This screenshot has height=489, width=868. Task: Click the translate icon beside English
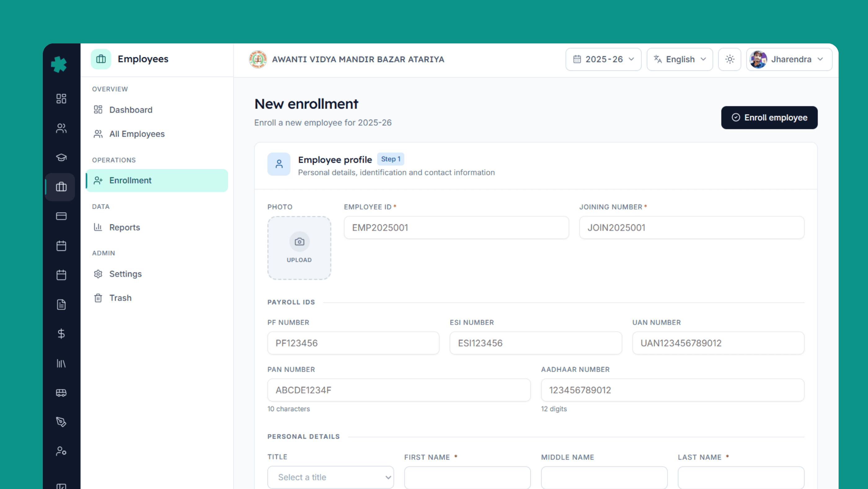point(658,59)
